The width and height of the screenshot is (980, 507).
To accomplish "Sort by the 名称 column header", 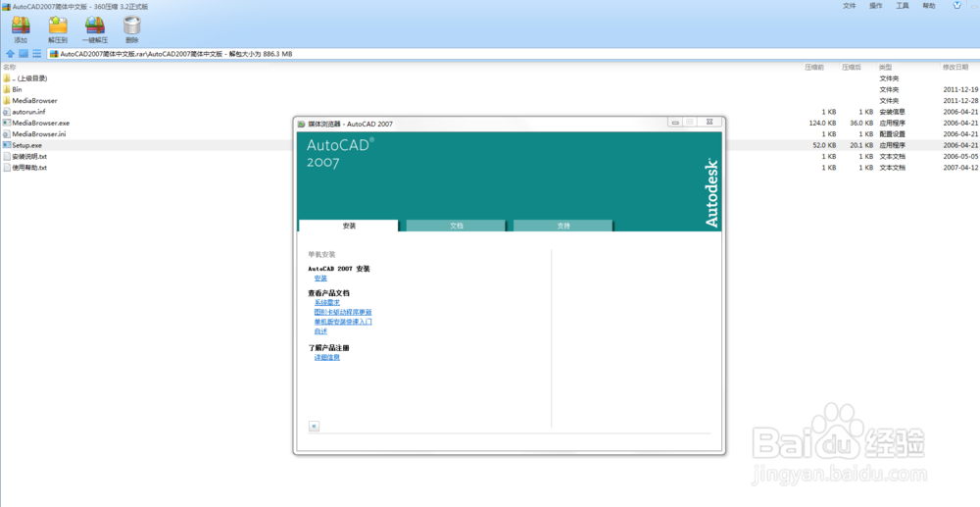I will [10, 67].
